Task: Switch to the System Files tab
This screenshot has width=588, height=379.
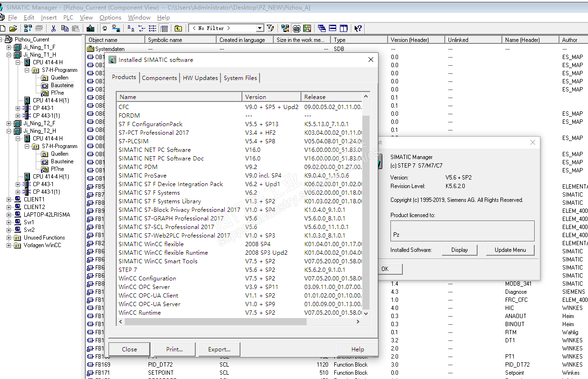Action: [x=240, y=78]
